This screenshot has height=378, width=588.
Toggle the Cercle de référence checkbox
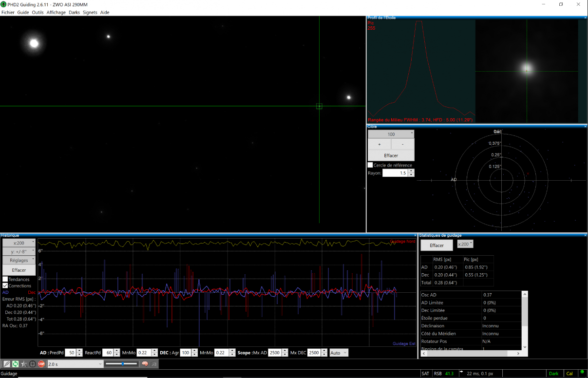tap(371, 165)
